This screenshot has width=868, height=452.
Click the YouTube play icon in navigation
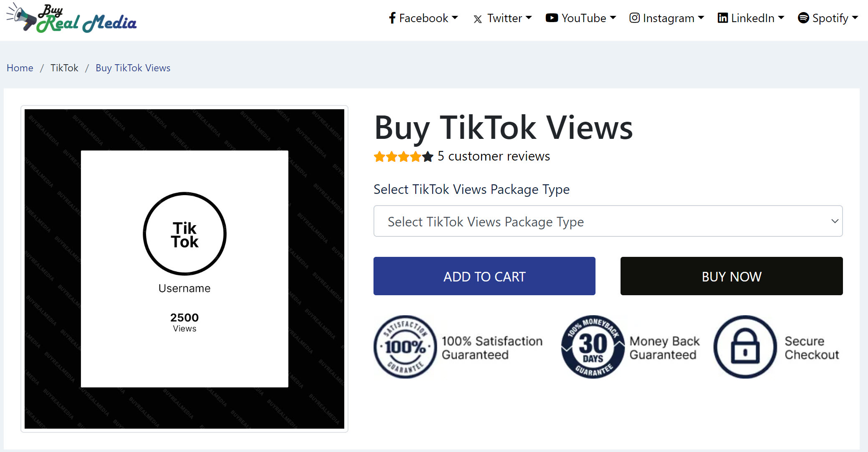pos(552,18)
